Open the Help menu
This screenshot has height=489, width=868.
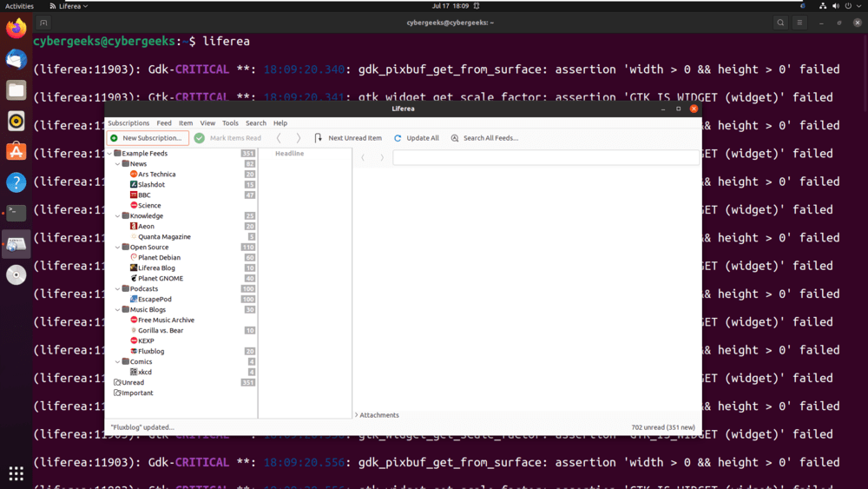point(280,123)
